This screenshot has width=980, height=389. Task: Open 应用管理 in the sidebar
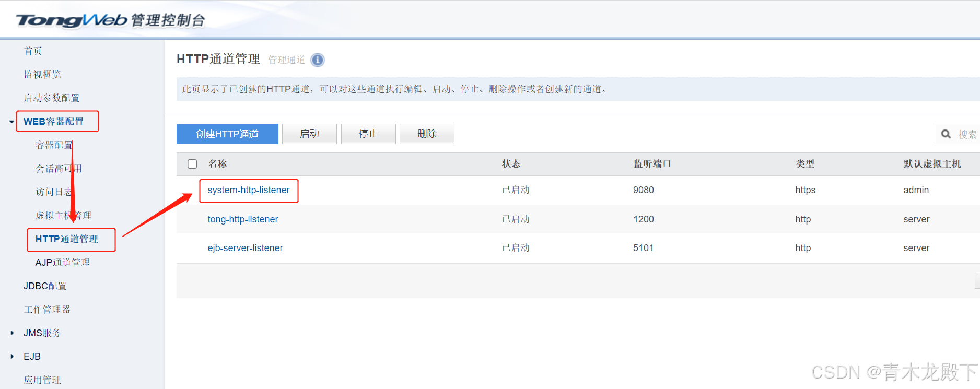42,380
